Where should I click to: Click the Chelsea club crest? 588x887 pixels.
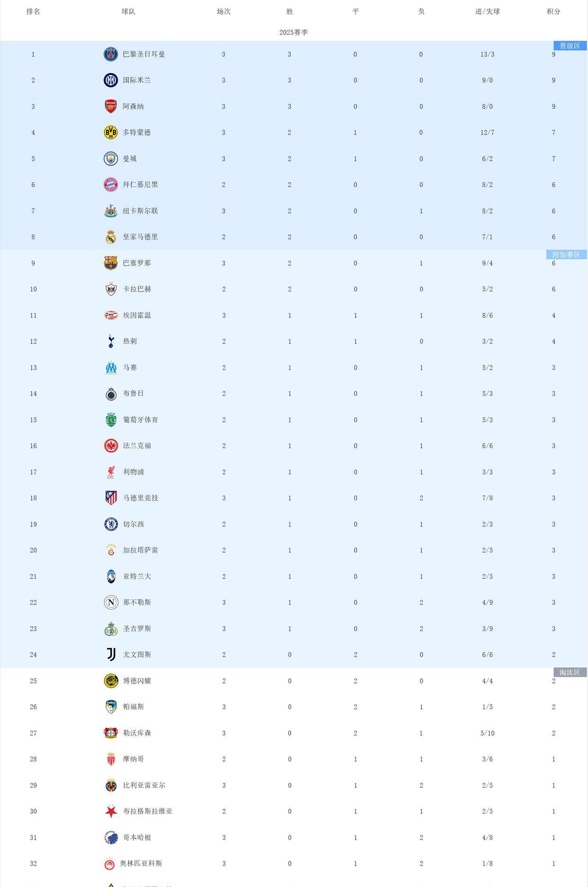[x=111, y=524]
